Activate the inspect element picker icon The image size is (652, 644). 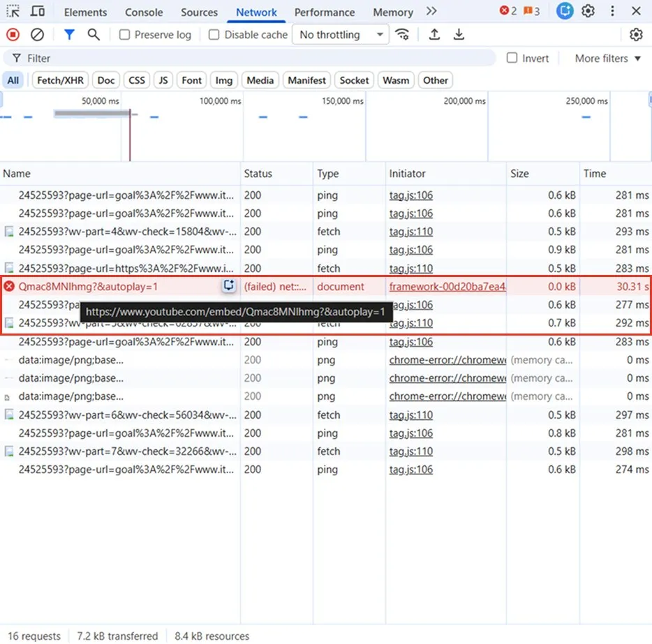click(x=13, y=11)
